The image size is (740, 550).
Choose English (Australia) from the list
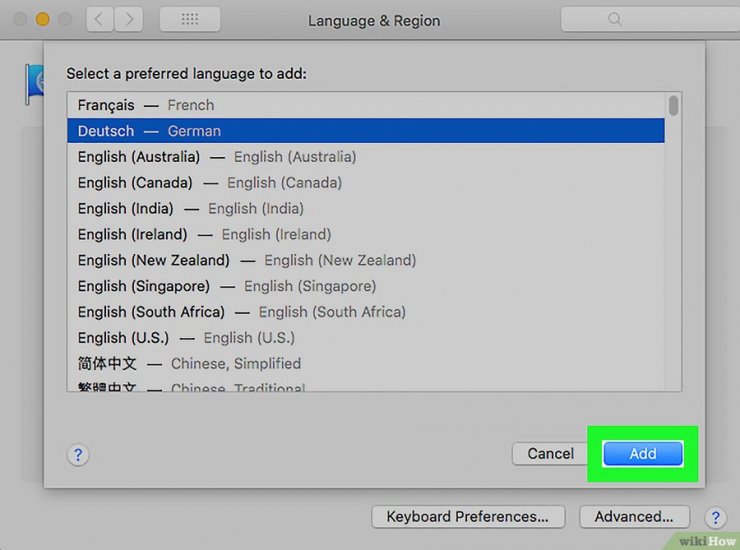tap(366, 157)
